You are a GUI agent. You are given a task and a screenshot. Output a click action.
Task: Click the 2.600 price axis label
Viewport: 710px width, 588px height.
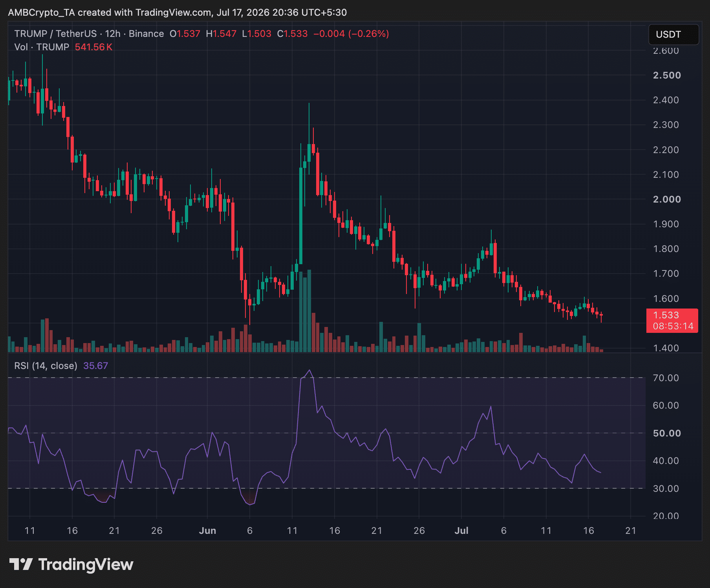(x=666, y=51)
